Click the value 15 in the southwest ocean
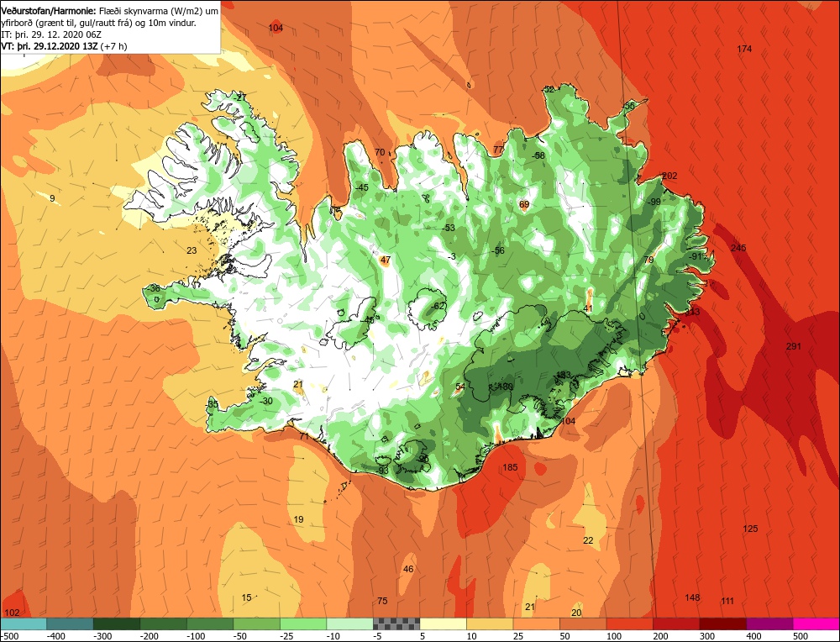Image resolution: width=840 pixels, height=642 pixels. 246,597
